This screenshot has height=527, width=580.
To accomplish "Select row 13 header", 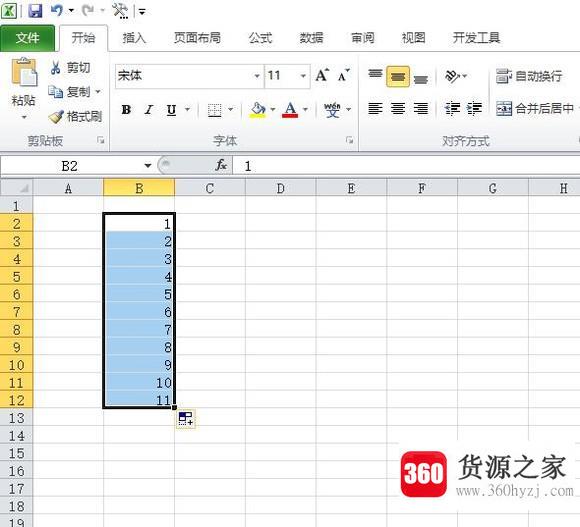I will tap(17, 418).
